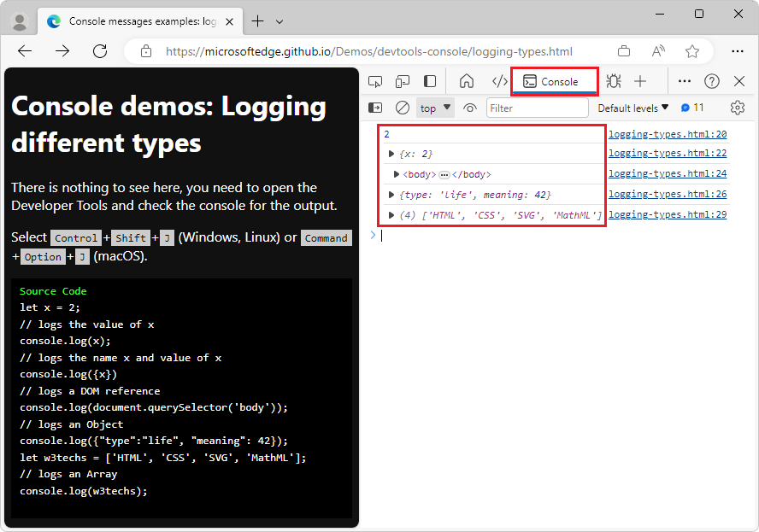The width and height of the screenshot is (759, 532).
Task: Select the inspect element tool
Action: click(374, 81)
